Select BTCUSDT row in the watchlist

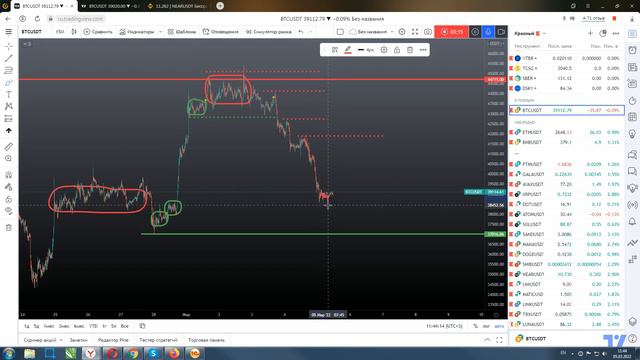pyautogui.click(x=567, y=110)
